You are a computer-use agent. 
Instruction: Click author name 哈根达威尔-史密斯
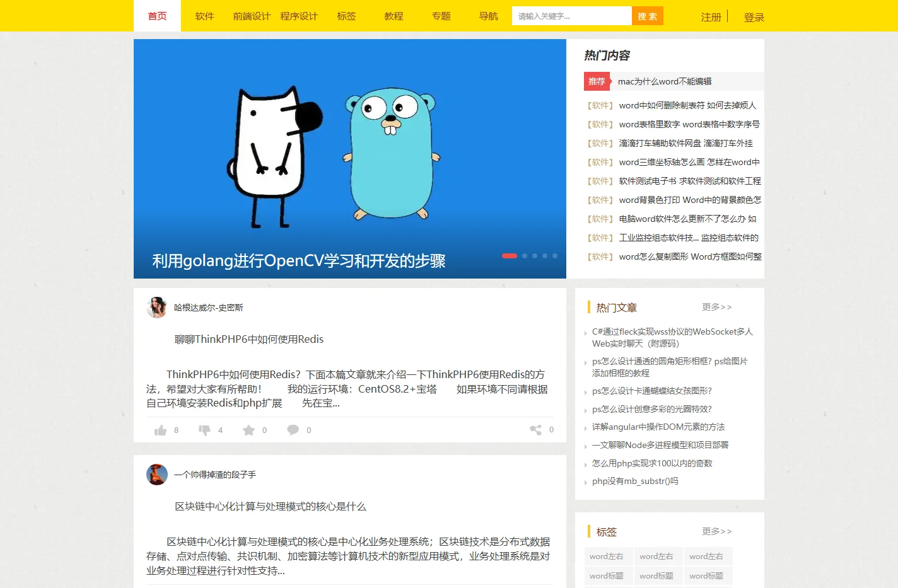pos(209,308)
